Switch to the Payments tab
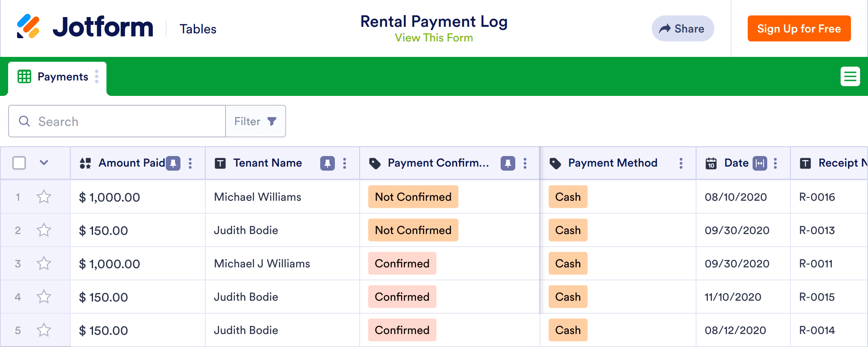Image resolution: width=868 pixels, height=347 pixels. pos(63,77)
